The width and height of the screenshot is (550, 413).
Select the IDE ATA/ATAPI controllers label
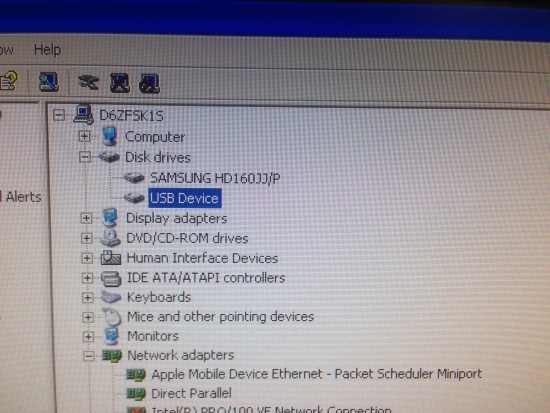[x=206, y=278]
